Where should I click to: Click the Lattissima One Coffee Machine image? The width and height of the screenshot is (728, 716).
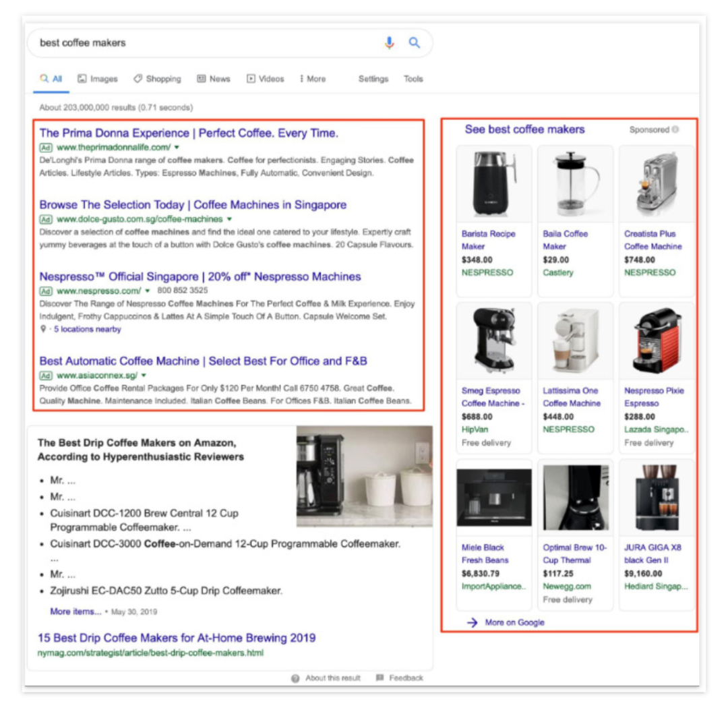point(575,341)
